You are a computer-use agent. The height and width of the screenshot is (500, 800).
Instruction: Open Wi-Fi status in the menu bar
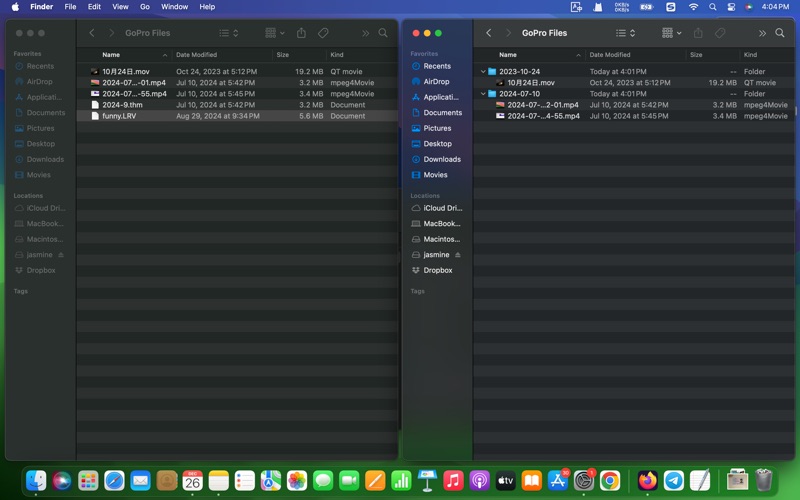coord(694,7)
